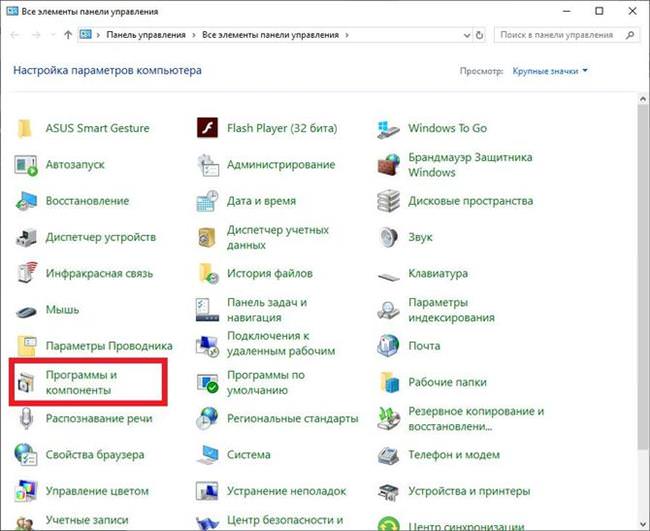The width and height of the screenshot is (650, 531).
Task: Open the Диспетчер устройств link text
Action: [x=101, y=237]
